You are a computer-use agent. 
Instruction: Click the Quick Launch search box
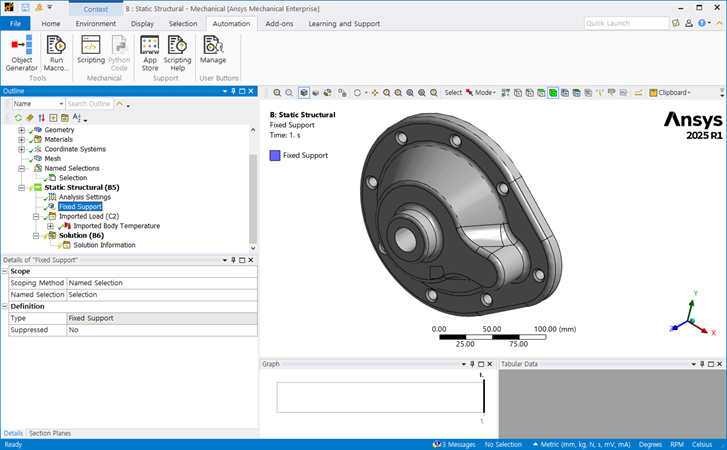tap(626, 23)
